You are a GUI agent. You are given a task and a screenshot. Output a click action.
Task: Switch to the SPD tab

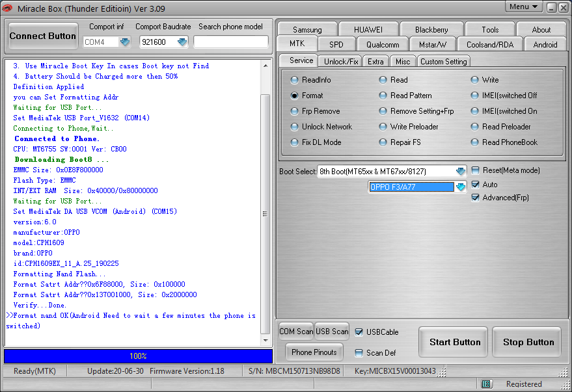pos(336,44)
